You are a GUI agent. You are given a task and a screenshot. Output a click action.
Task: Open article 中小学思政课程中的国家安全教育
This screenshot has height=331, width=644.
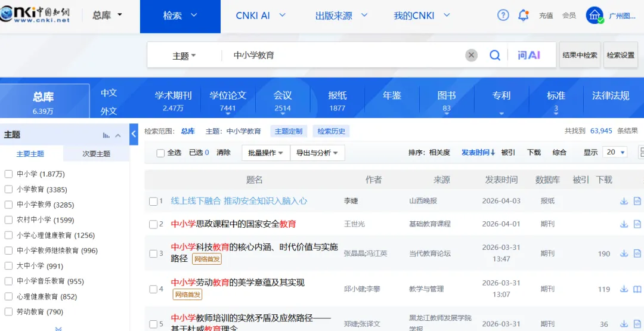pyautogui.click(x=233, y=224)
